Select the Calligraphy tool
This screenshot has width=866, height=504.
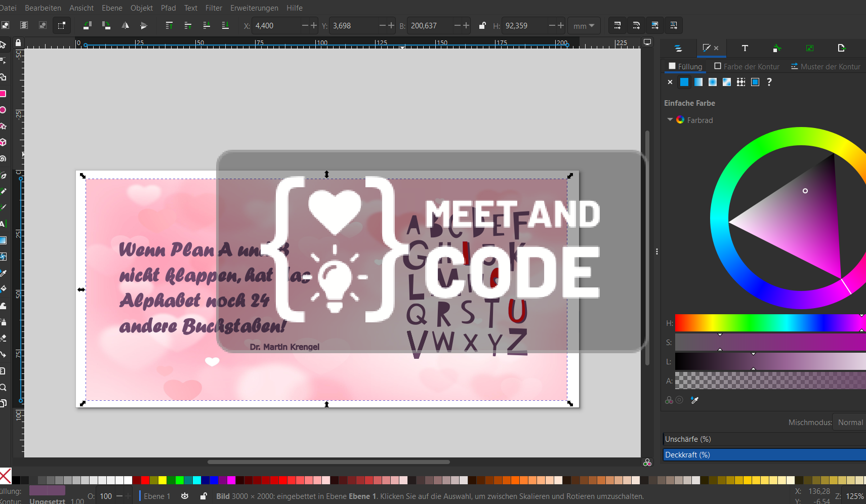(x=3, y=207)
